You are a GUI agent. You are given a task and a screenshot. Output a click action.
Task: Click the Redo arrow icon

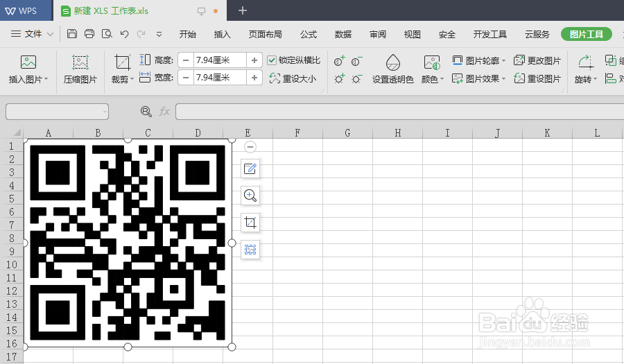141,34
